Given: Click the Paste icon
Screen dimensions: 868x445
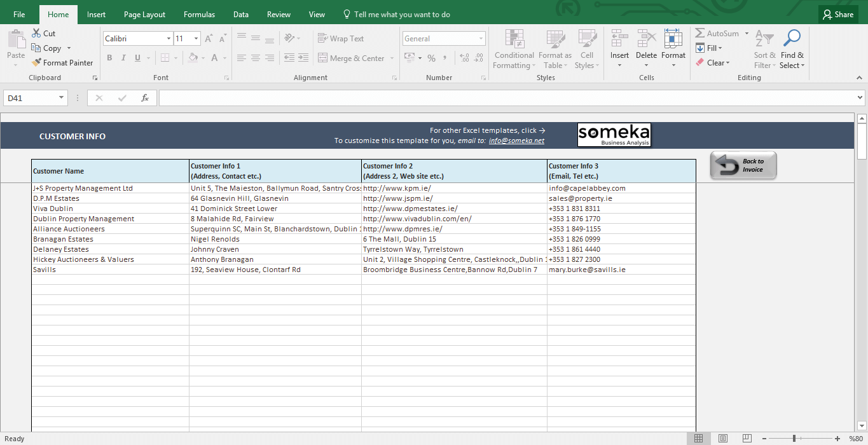Looking at the screenshot, I should click(x=16, y=39).
